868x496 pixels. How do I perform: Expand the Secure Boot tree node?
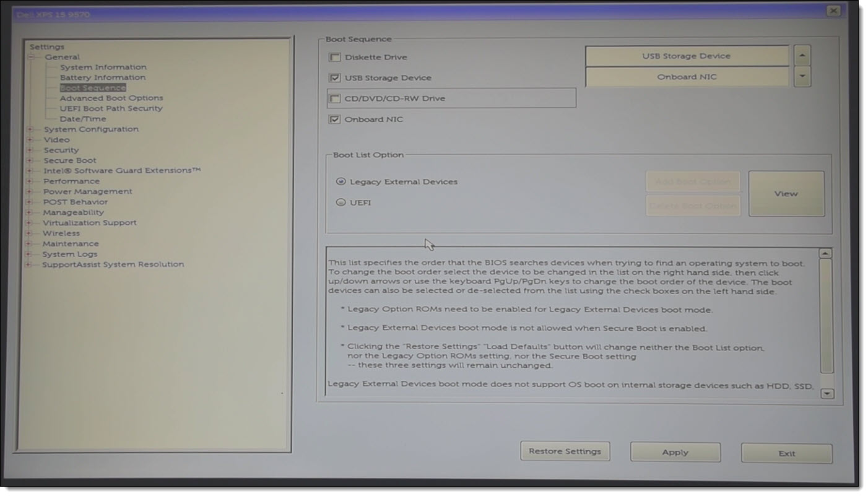29,160
